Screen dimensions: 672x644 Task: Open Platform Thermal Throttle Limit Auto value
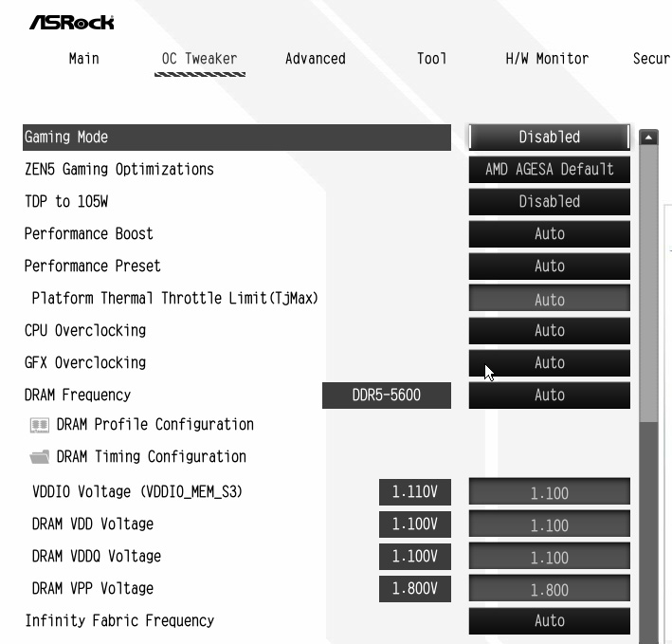[x=550, y=299]
